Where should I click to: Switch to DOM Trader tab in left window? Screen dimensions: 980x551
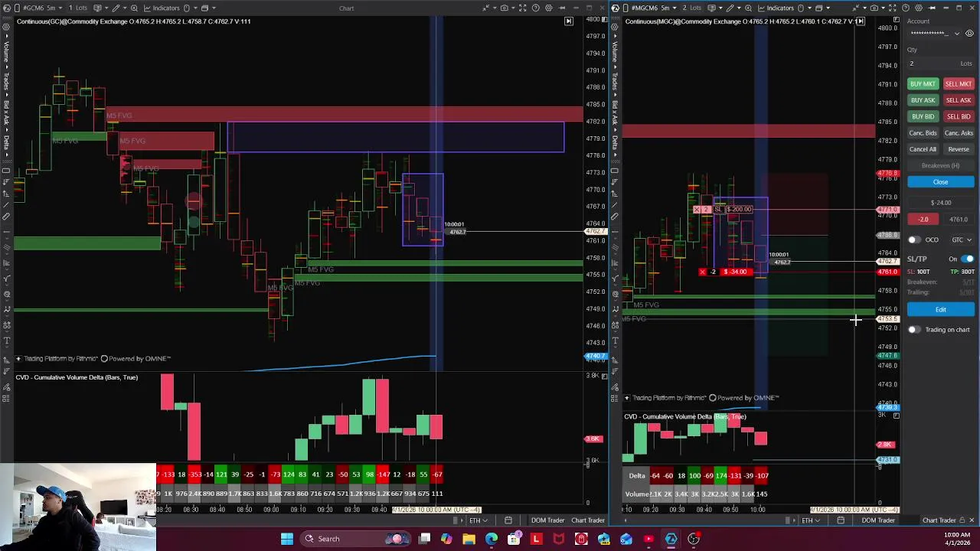(547, 520)
